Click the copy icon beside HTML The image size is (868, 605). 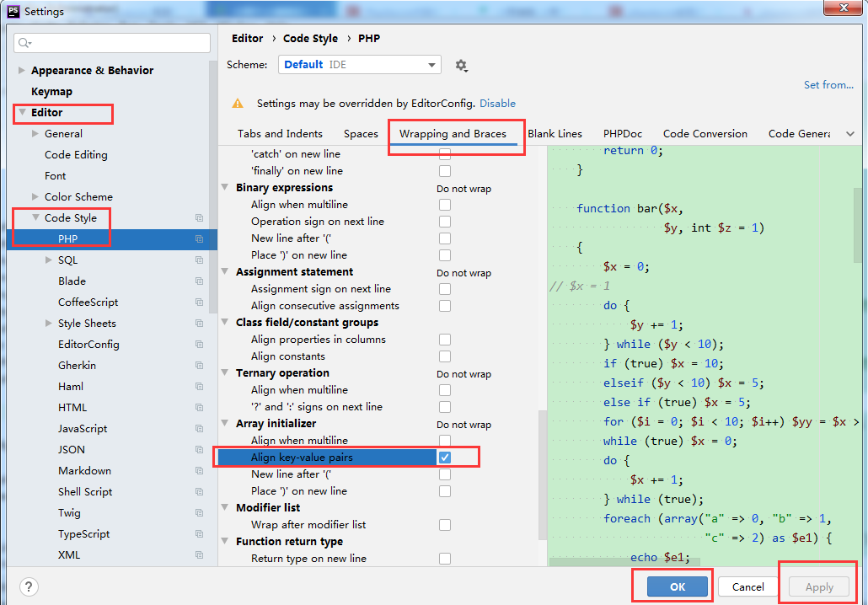[x=199, y=407]
